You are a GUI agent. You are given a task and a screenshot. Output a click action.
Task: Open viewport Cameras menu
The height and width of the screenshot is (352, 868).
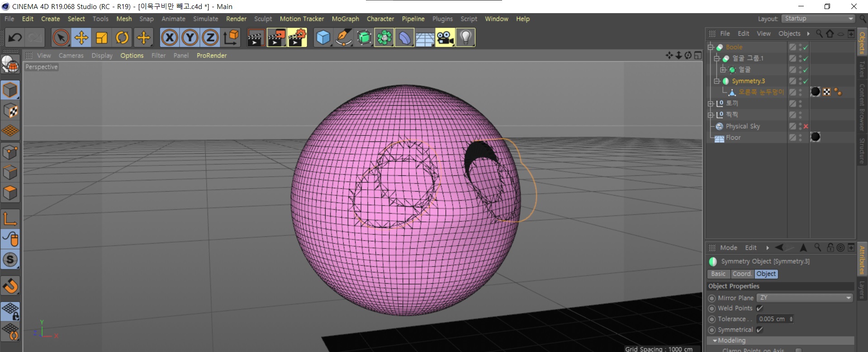(71, 55)
